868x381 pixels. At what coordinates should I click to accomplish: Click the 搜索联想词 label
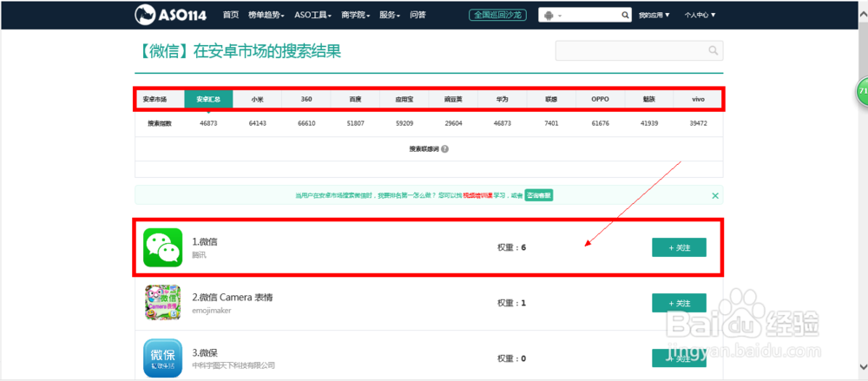point(424,149)
